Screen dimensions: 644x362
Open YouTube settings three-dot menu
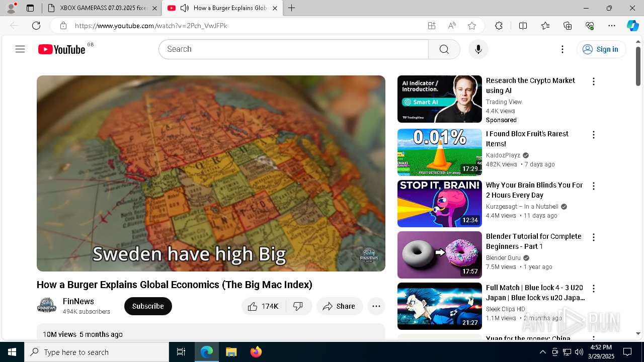(562, 49)
